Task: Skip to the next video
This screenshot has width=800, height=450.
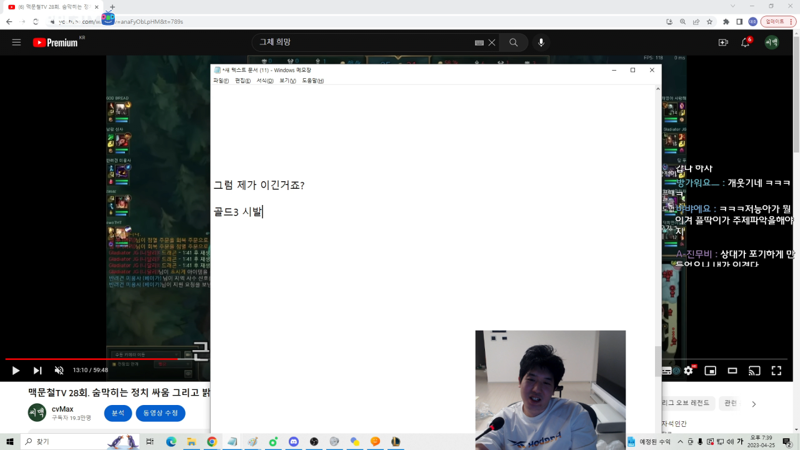Action: pyautogui.click(x=37, y=370)
